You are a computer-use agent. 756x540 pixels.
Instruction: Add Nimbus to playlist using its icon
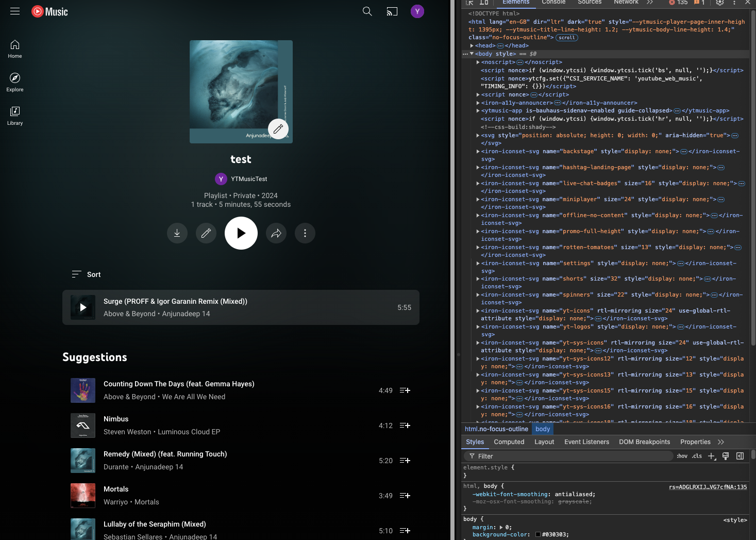click(405, 426)
